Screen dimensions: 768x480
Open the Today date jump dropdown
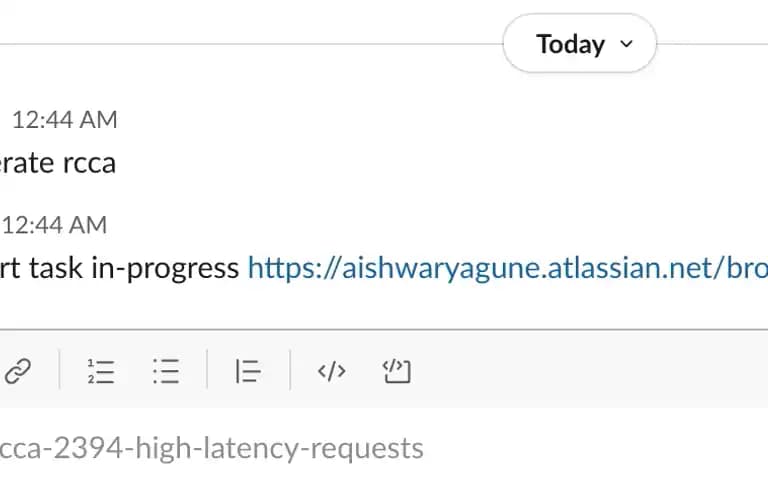tap(579, 44)
